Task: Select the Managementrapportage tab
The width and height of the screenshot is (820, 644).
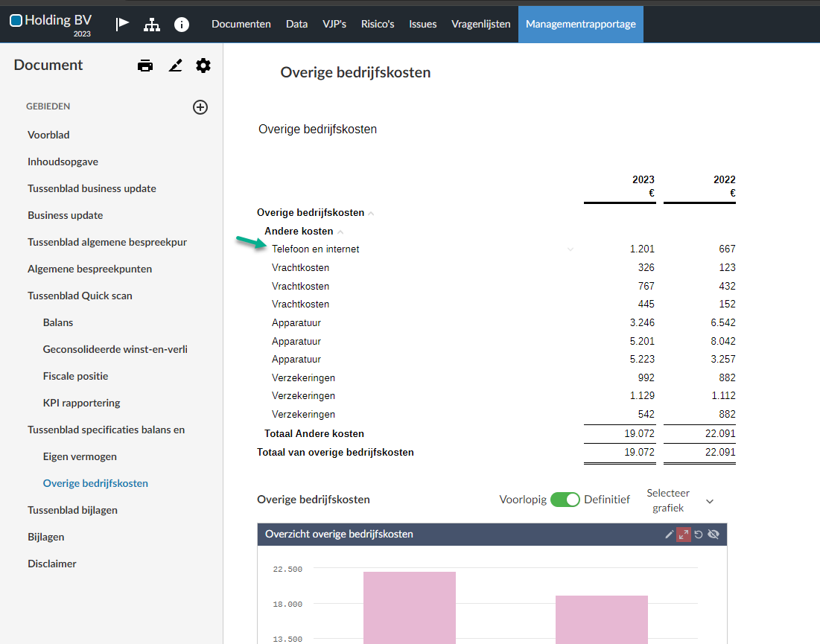Action: [x=580, y=24]
